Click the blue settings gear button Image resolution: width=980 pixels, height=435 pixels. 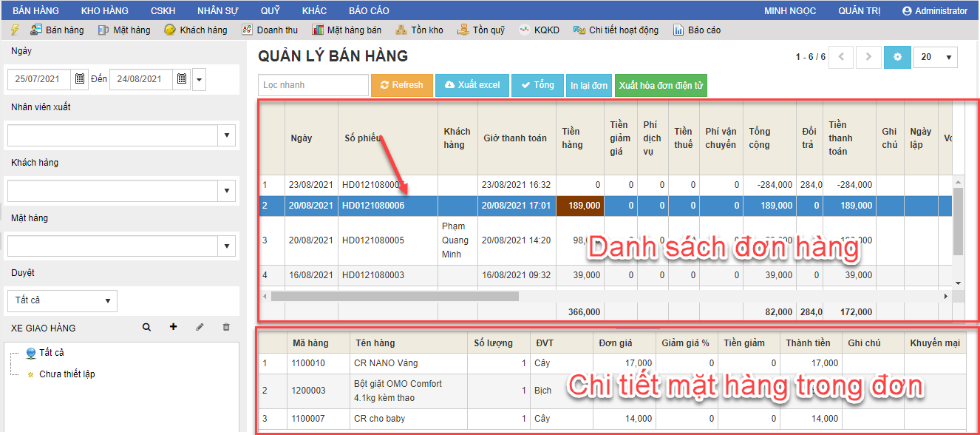click(897, 57)
